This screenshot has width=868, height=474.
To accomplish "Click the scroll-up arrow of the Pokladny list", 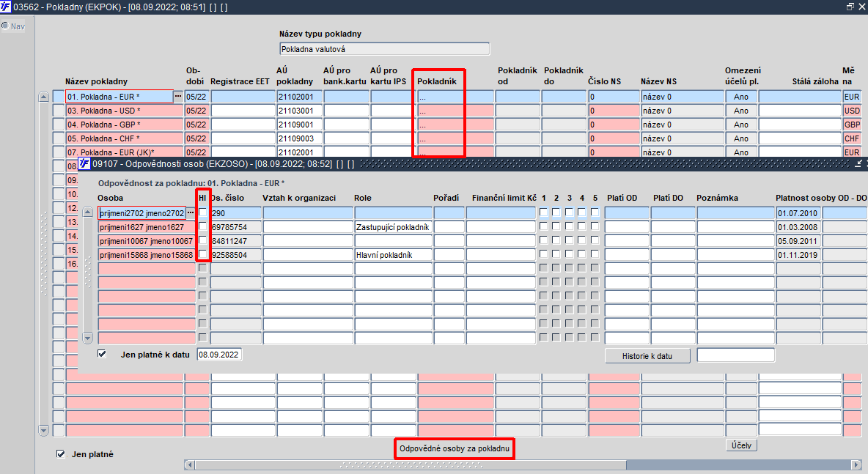I will pos(44,97).
